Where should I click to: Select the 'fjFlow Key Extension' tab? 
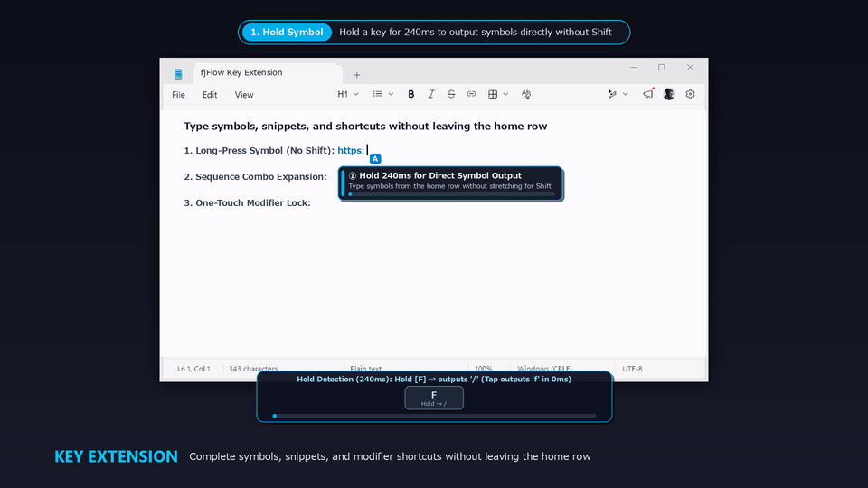coord(268,73)
